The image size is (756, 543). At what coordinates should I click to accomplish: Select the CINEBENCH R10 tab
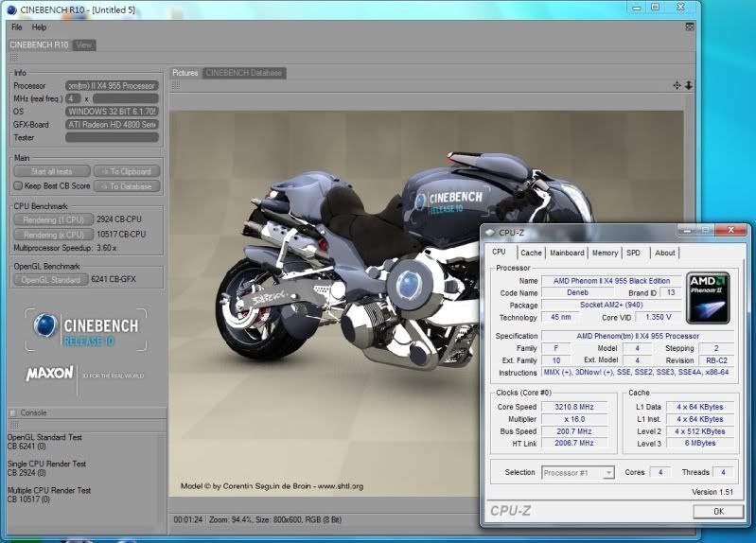[39, 44]
